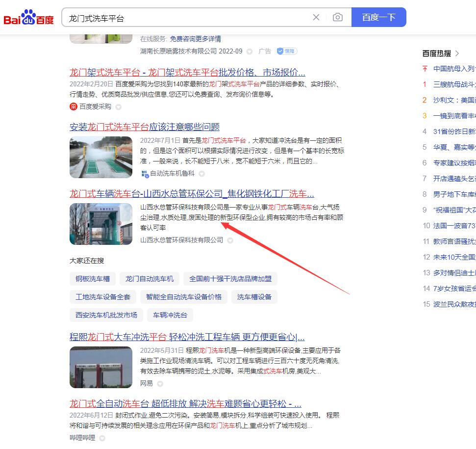The height and width of the screenshot is (449, 476).
Task: Expand dropdown next to 哔哩哔哩 source
Action: click(102, 438)
